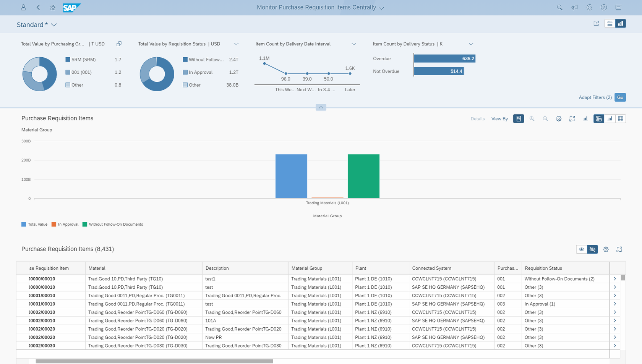This screenshot has height=364, width=642.
Task: Click the In Approval legend swatch in chart
Action: click(54, 225)
